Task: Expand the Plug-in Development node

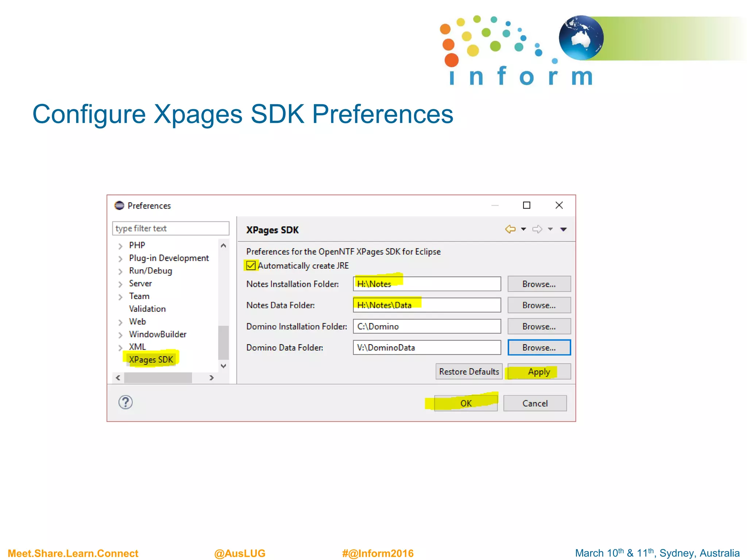Action: (x=120, y=259)
